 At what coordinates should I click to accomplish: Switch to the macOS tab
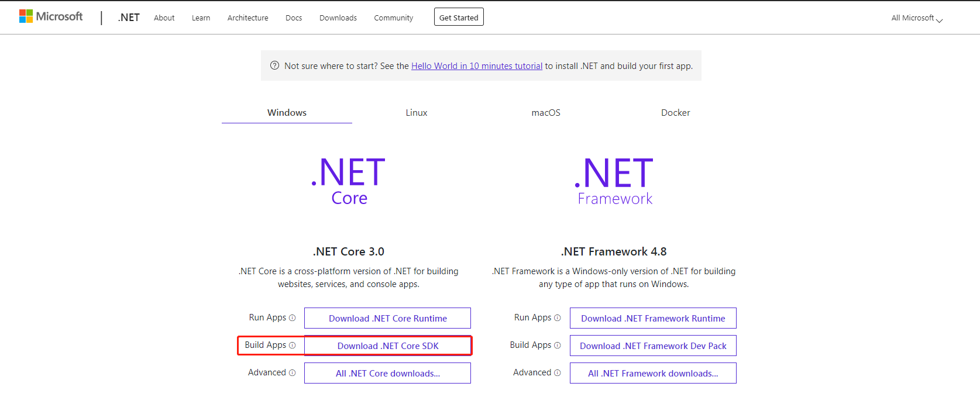coord(546,113)
